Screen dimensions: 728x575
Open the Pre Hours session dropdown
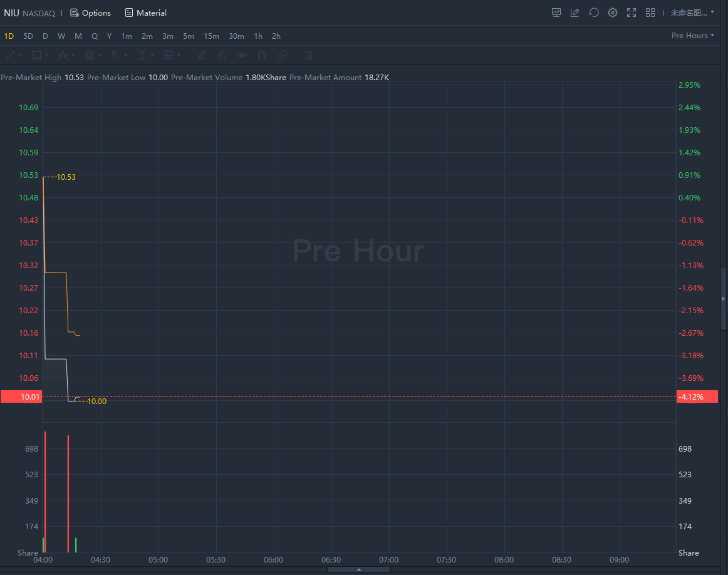[x=693, y=36]
